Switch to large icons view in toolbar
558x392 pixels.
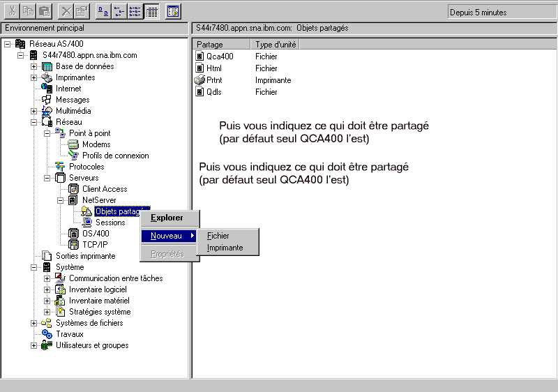102,11
